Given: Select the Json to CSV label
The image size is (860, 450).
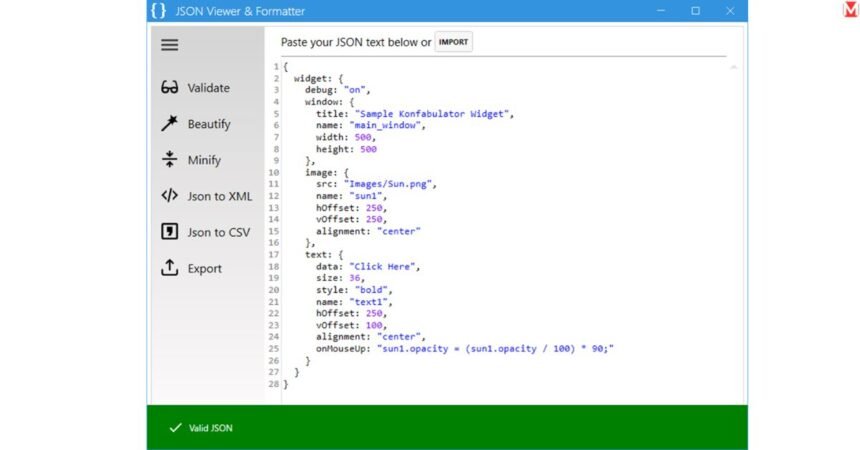Looking at the screenshot, I should pyautogui.click(x=218, y=233).
